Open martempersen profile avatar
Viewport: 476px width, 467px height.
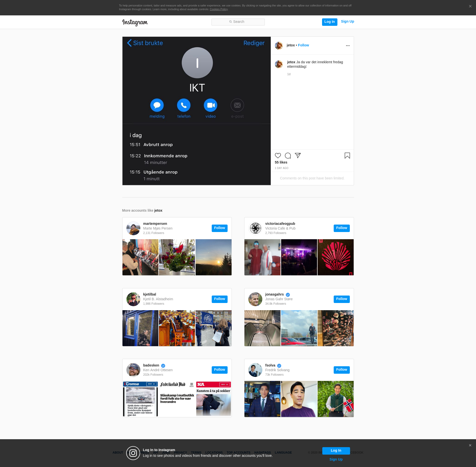(x=133, y=228)
